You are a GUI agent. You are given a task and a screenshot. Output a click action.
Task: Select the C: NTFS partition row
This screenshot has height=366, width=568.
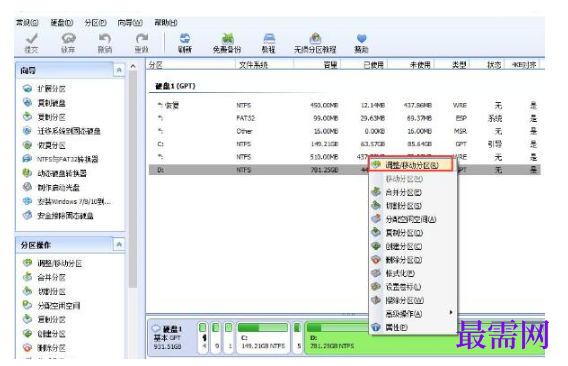[x=344, y=144]
